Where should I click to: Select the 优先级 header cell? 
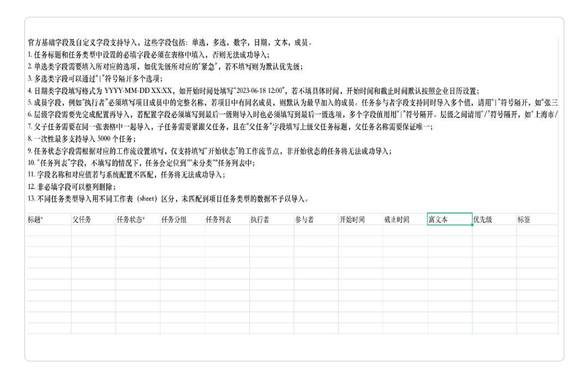[494, 220]
